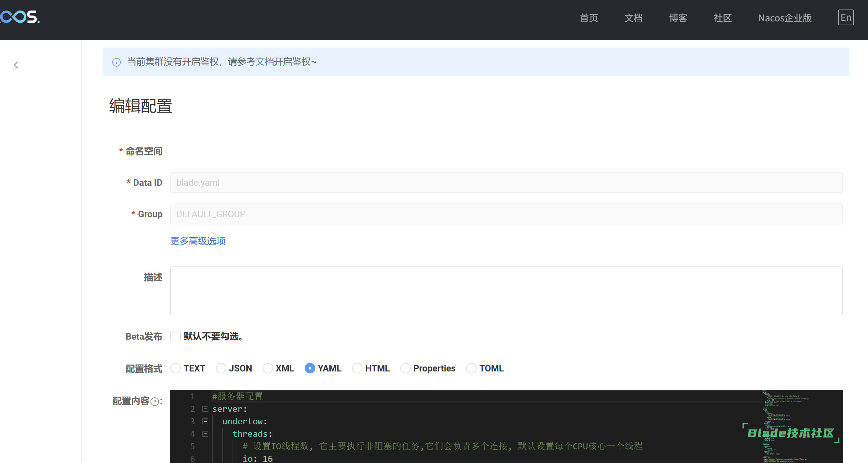Click into the 描述 text area
This screenshot has width=868, height=463.
[506, 291]
